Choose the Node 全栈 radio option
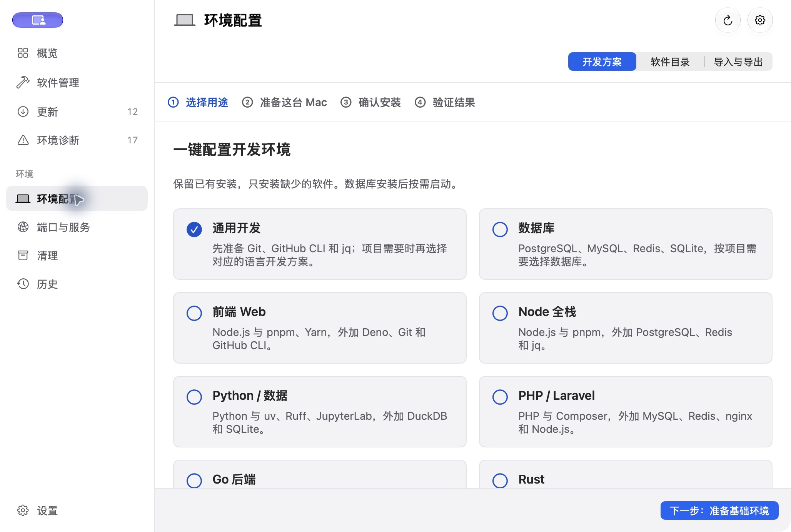This screenshot has width=791, height=532. pos(500,313)
